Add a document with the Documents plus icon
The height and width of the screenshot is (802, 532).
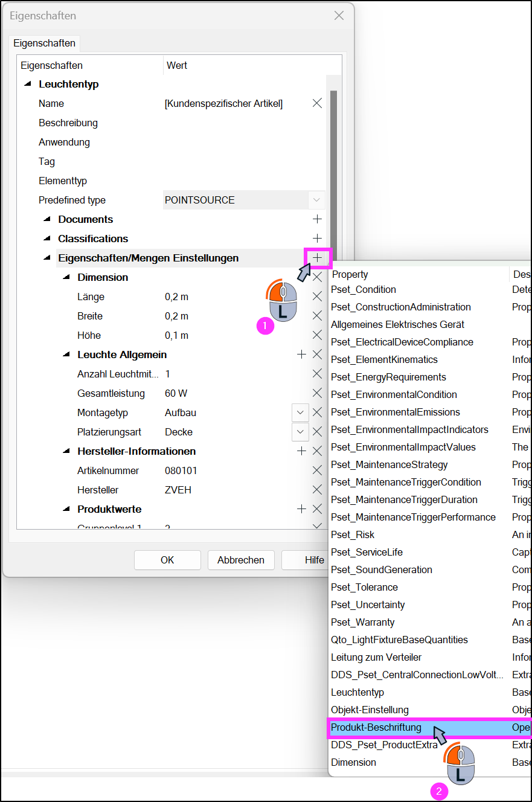[x=317, y=219]
